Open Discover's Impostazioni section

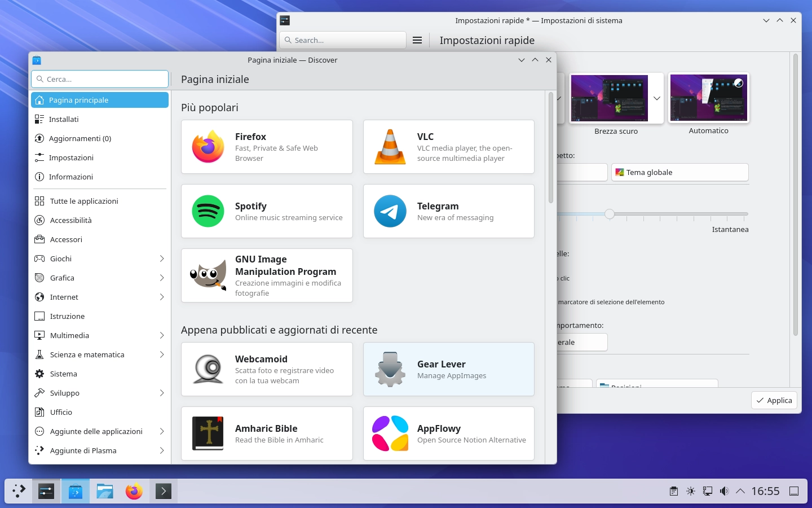coord(71,157)
